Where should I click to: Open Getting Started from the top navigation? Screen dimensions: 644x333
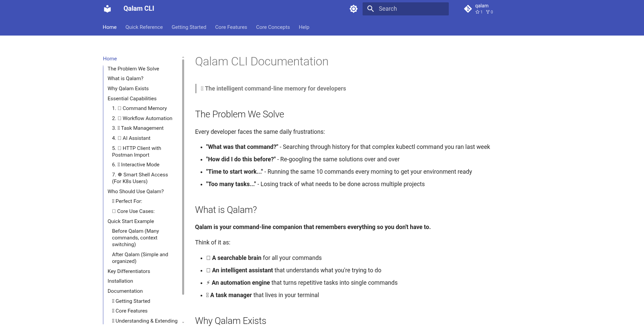(x=189, y=27)
